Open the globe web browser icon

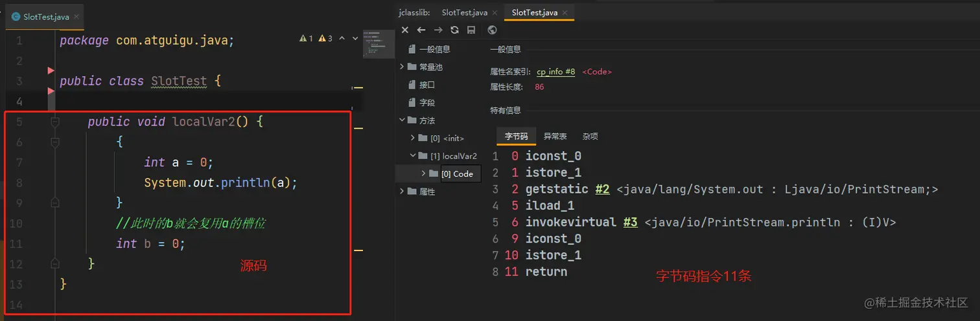492,30
